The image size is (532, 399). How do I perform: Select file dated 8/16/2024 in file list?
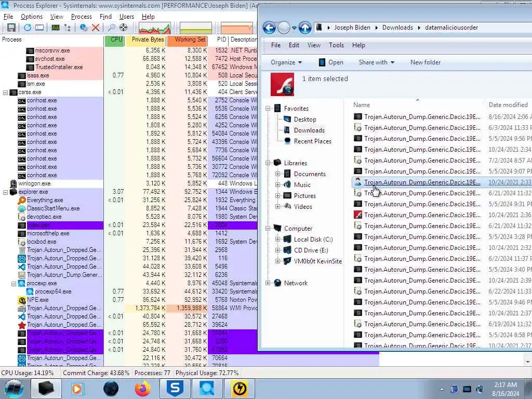coord(442,117)
